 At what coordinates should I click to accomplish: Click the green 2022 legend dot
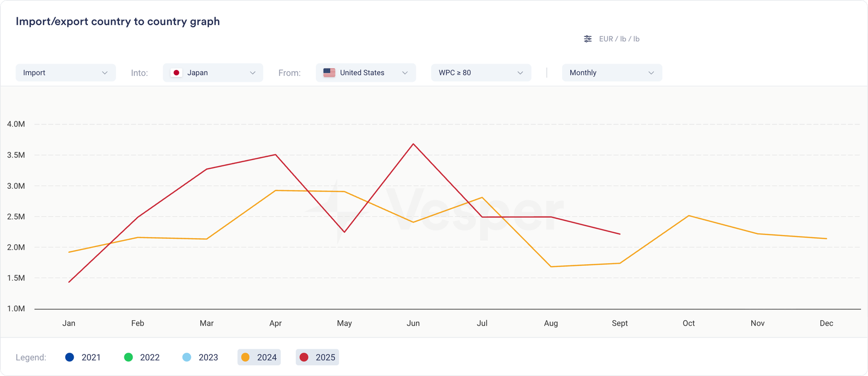point(129,357)
